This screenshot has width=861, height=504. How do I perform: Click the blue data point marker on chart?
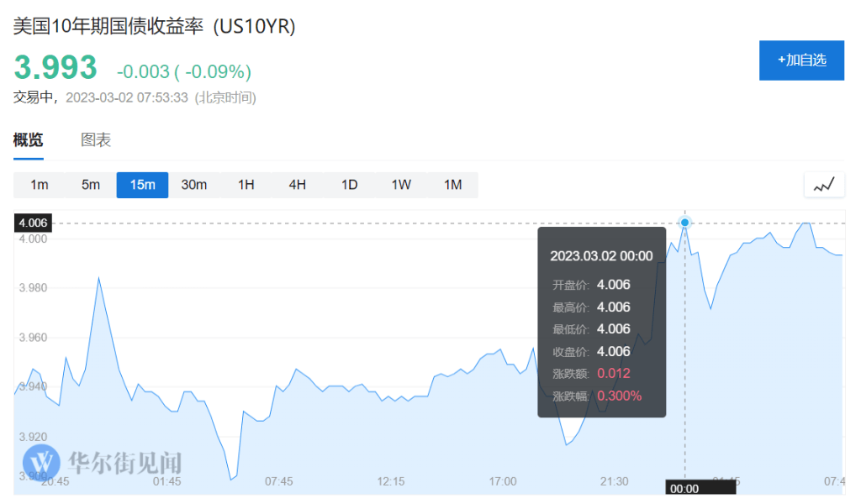point(685,223)
